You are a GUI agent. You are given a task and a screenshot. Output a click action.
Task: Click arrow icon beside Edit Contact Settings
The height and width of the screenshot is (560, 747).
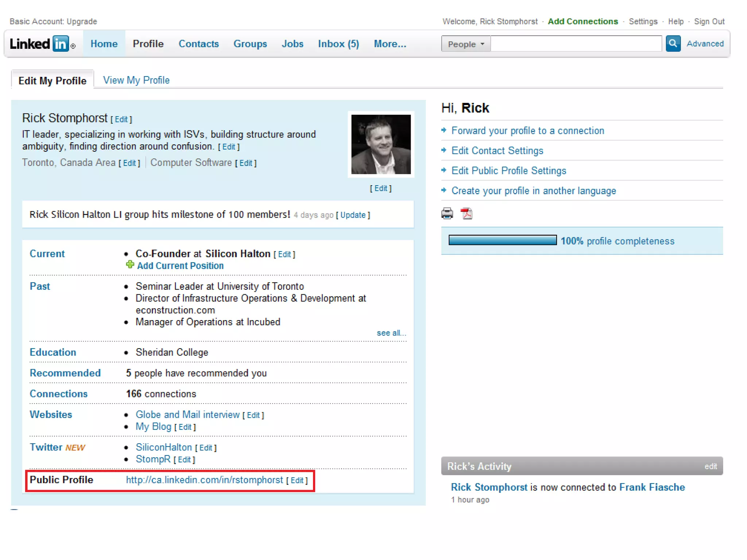click(444, 150)
